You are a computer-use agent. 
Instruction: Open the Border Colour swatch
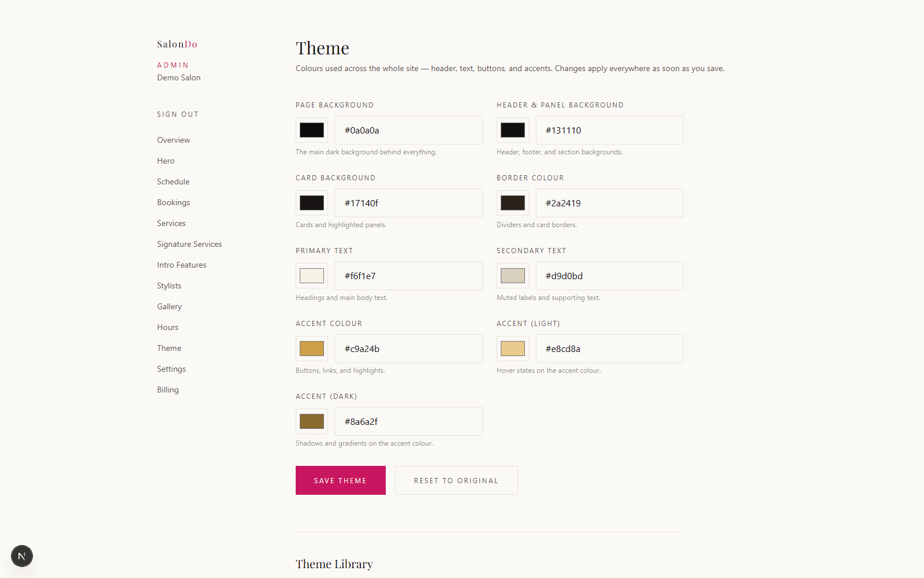coord(513,203)
